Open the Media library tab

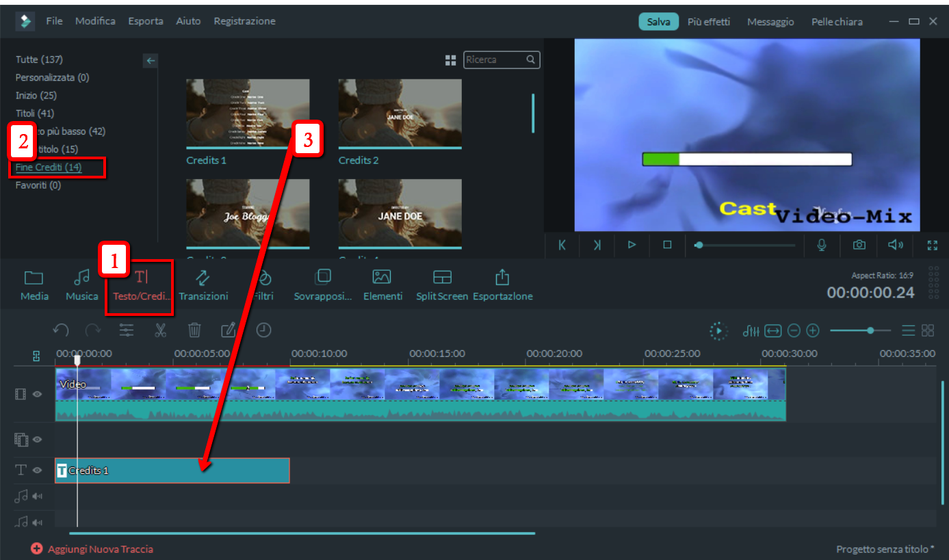34,285
